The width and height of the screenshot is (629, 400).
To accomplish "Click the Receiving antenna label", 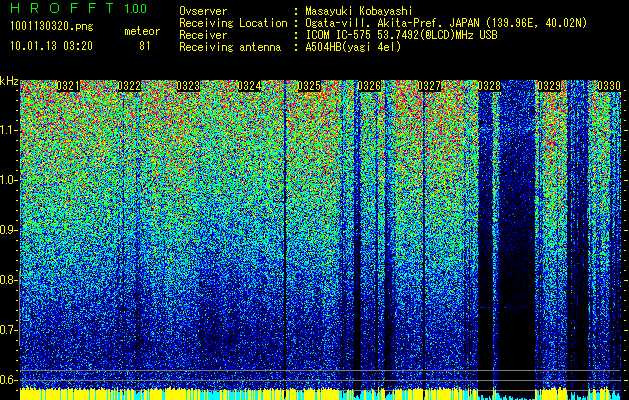I will [230, 47].
